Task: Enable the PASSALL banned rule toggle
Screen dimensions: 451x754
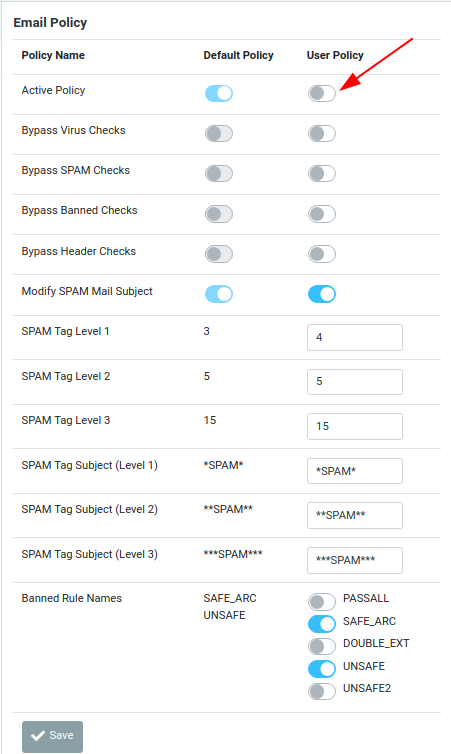Action: point(322,602)
